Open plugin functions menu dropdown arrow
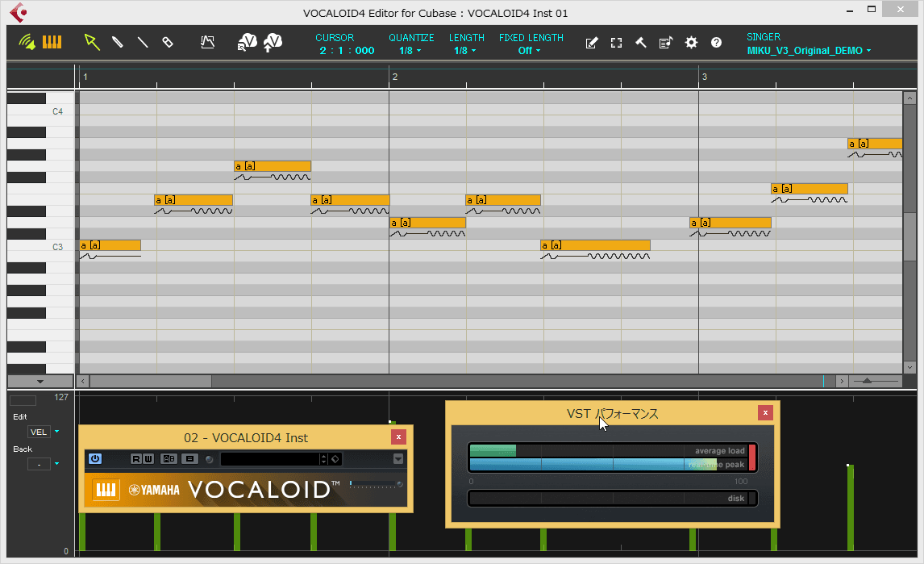 click(398, 459)
